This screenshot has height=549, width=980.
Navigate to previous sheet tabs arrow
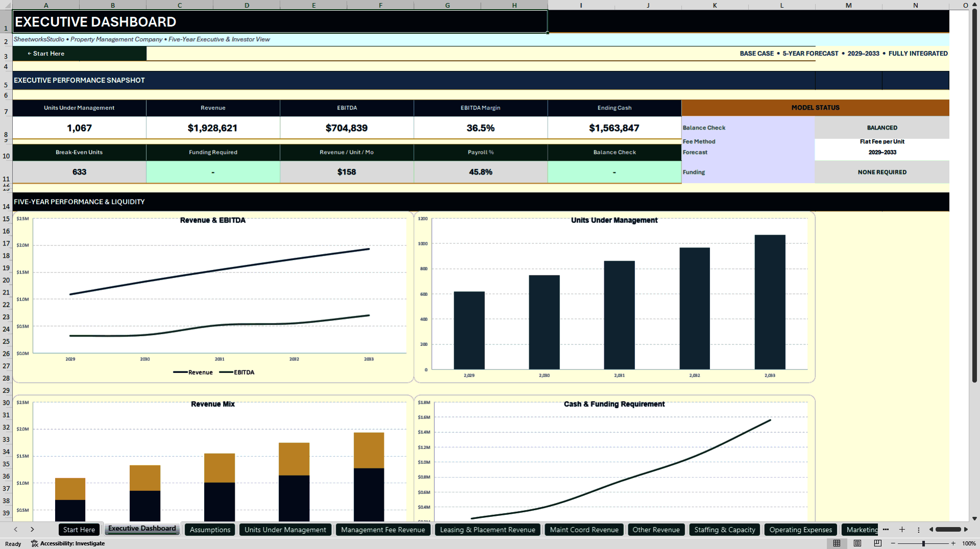click(16, 530)
